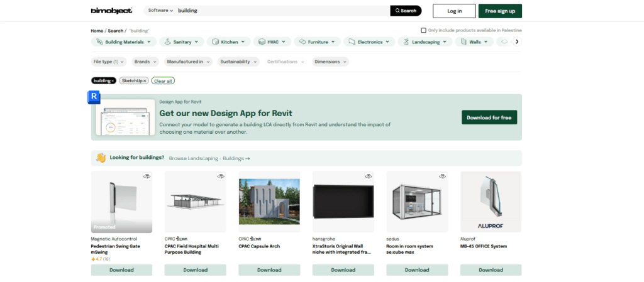Viewport: 644px width, 282px height.
Task: Click the Walls category icon
Action: click(464, 42)
